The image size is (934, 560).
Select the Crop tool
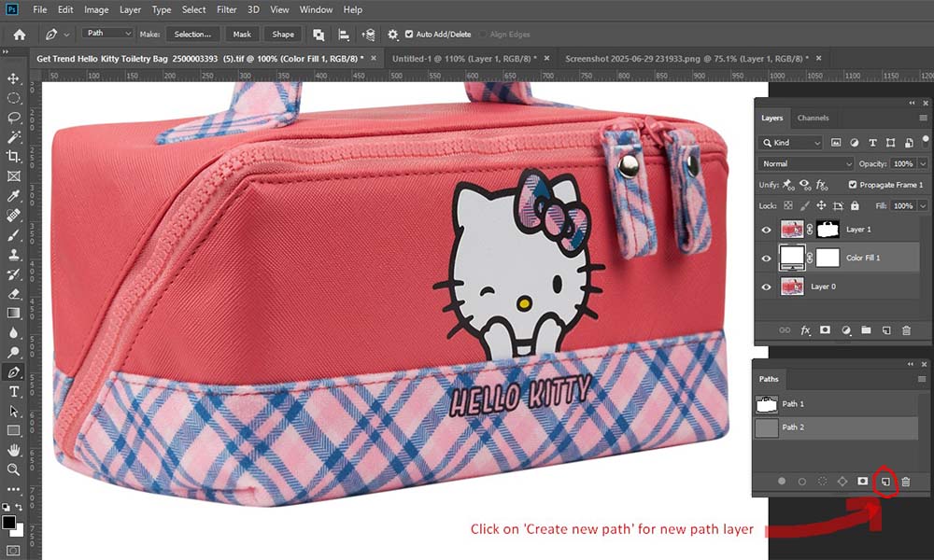(x=13, y=157)
